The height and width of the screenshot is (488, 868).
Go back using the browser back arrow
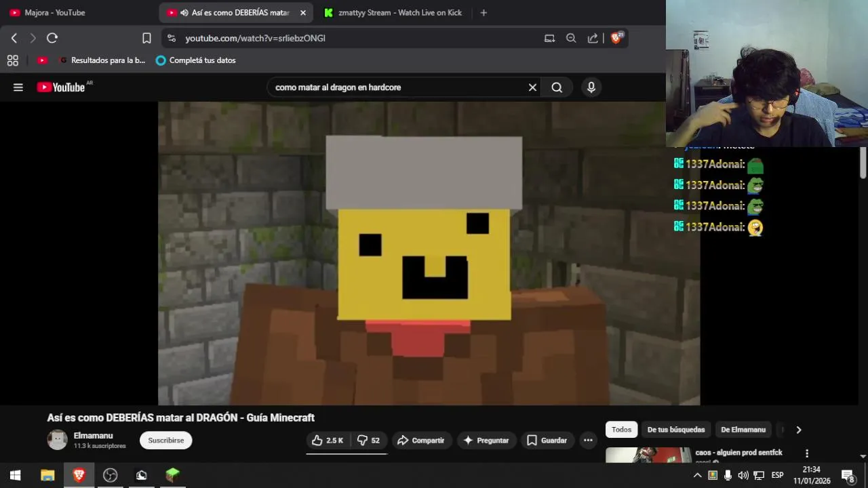pos(14,38)
